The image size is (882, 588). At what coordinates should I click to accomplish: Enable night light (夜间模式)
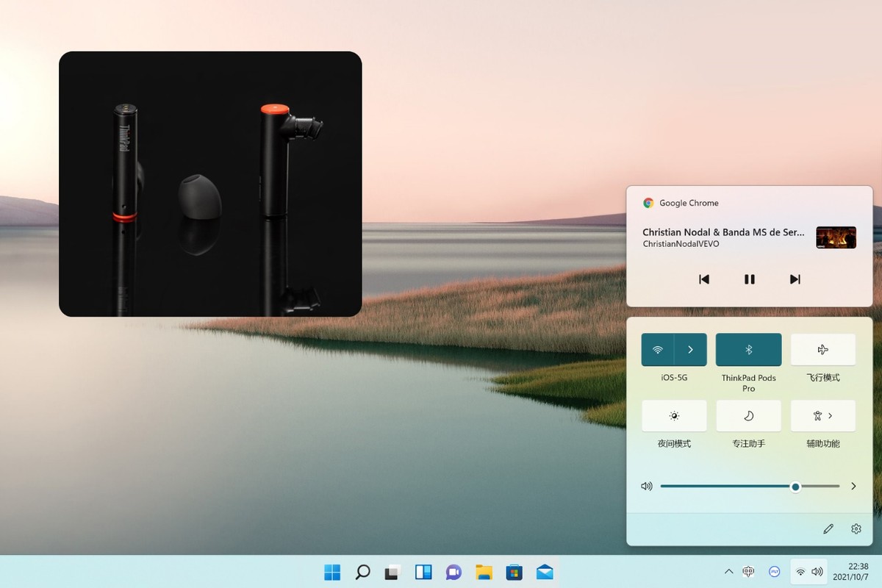[x=674, y=416]
